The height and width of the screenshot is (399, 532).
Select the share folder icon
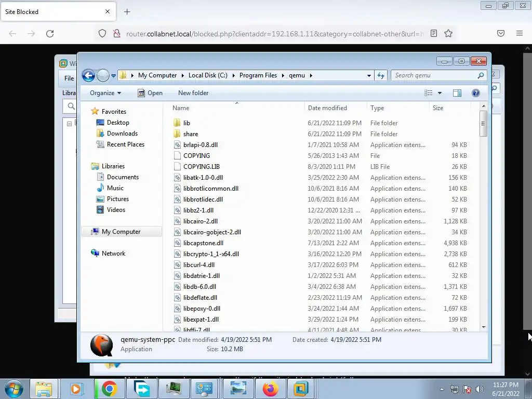[x=177, y=134]
